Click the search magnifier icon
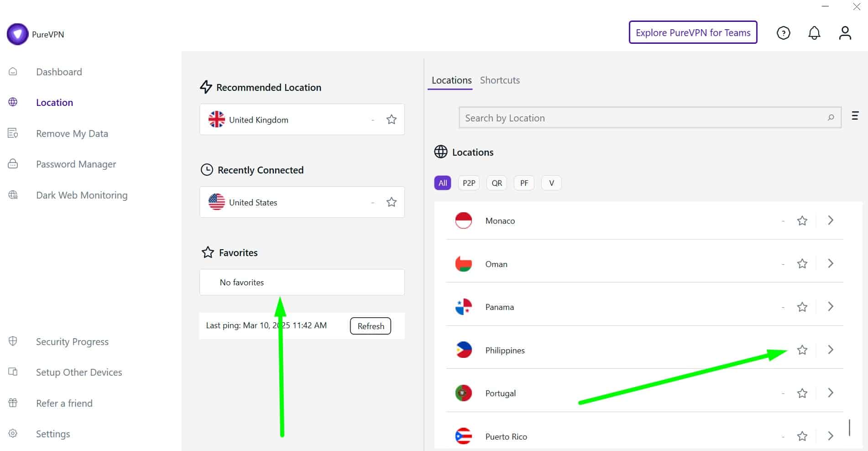Viewport: 868px width, 451px height. [x=831, y=118]
